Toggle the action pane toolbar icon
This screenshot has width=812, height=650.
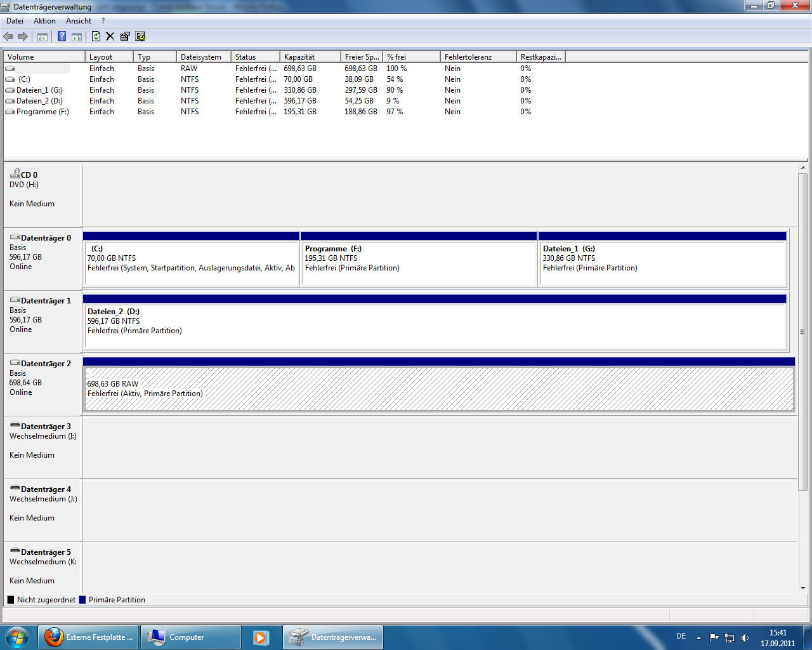pos(77,37)
